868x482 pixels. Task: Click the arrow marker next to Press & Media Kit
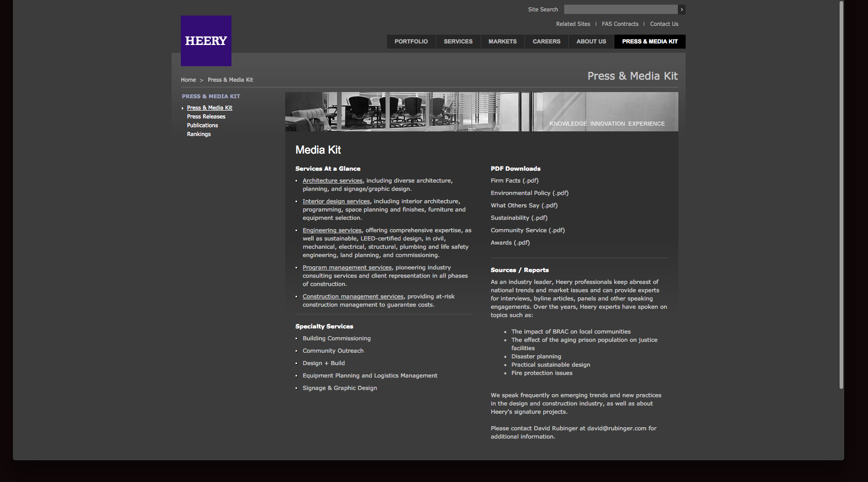click(x=183, y=108)
